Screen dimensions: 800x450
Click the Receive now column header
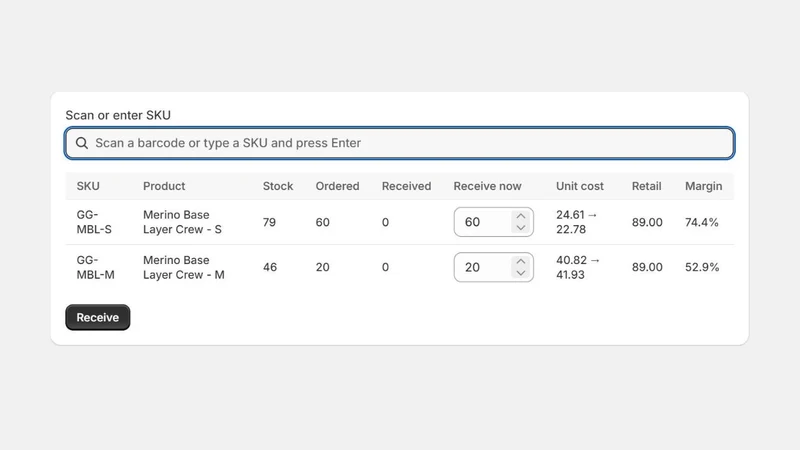487,186
